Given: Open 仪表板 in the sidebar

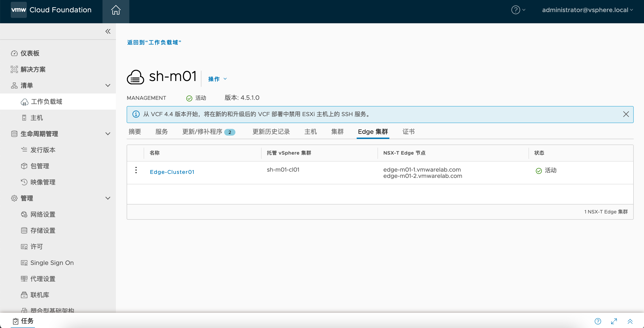Looking at the screenshot, I should (x=30, y=53).
